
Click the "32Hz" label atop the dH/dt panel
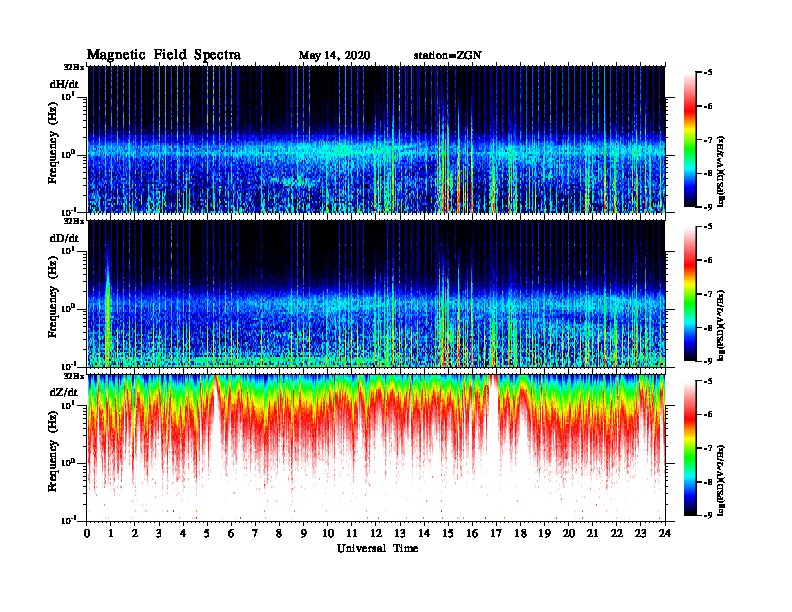[x=73, y=67]
